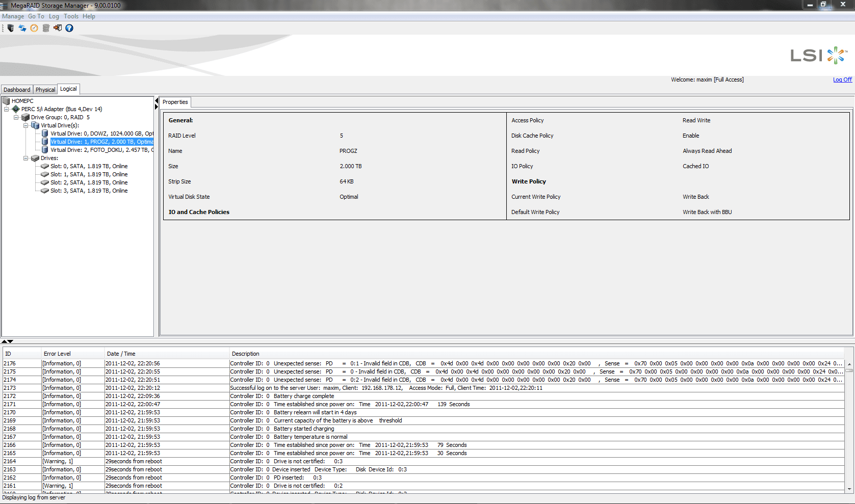Open the Manage menu
Viewport: 855px width, 504px height.
click(13, 16)
